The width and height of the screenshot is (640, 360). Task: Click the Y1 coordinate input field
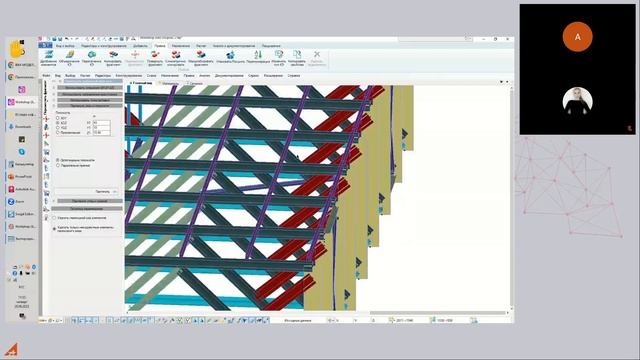[x=102, y=127]
